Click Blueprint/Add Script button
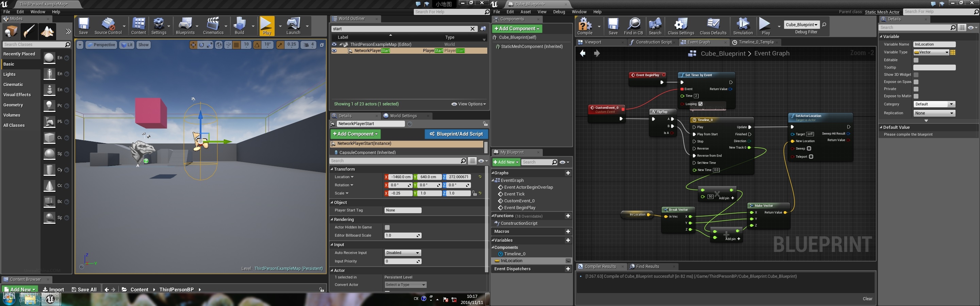This screenshot has height=306, width=980. [x=456, y=134]
